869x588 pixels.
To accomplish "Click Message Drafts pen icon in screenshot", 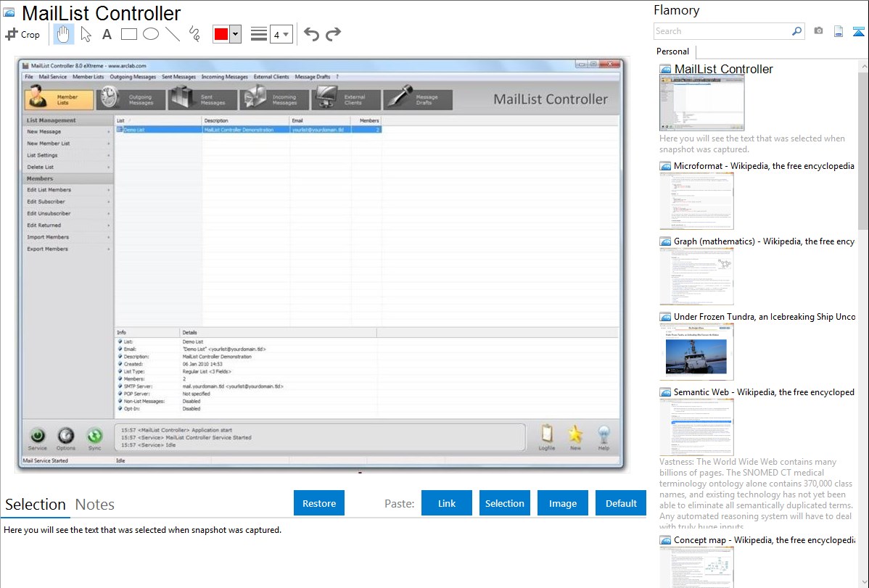I will point(399,98).
